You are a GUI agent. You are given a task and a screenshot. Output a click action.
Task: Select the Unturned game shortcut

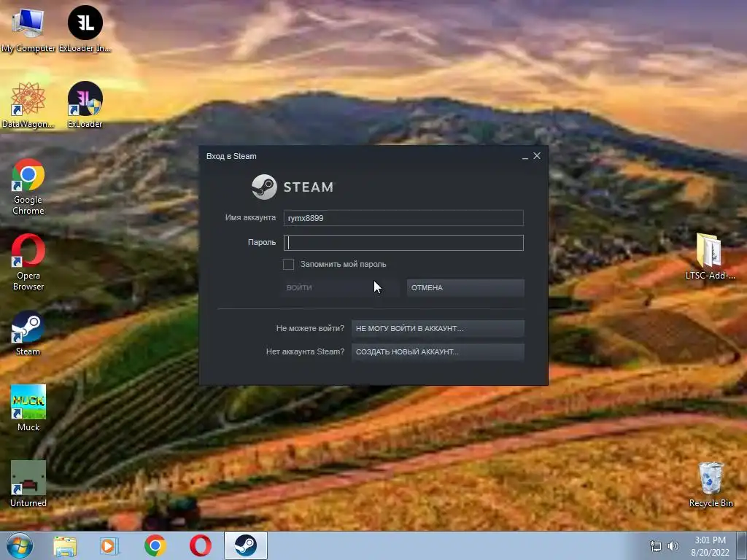pos(28,484)
